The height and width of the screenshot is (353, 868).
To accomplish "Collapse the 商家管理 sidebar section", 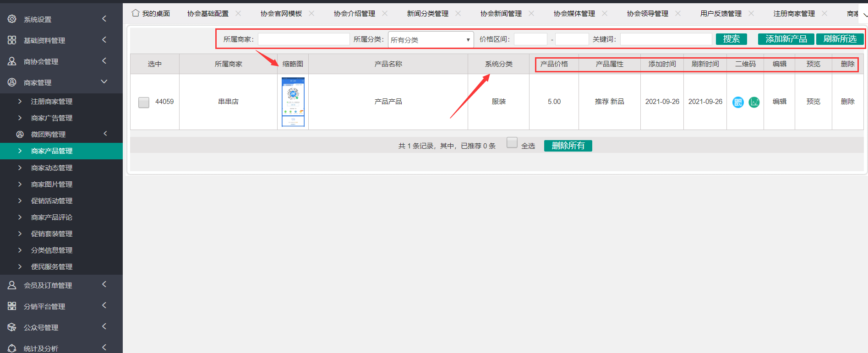I will pos(104,82).
